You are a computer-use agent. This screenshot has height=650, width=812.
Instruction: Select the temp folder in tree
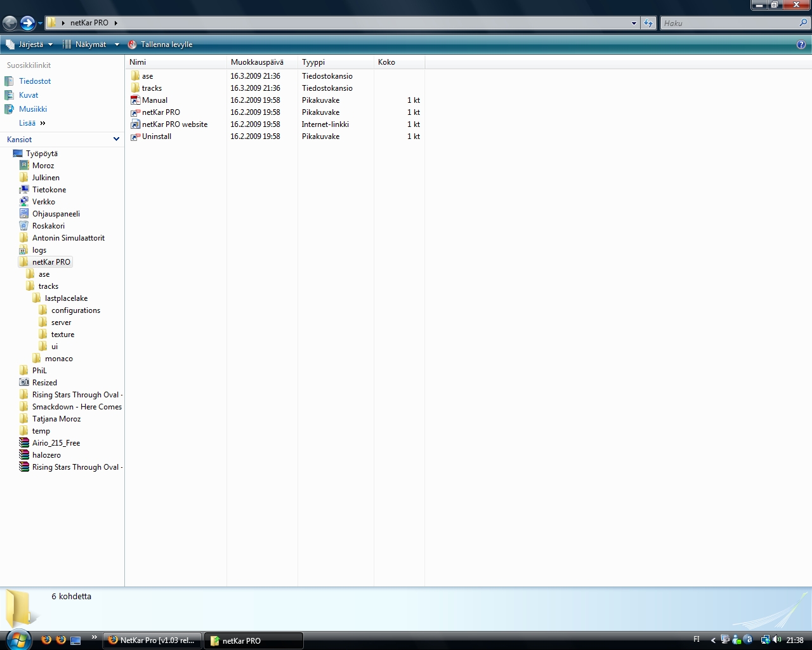(x=41, y=431)
